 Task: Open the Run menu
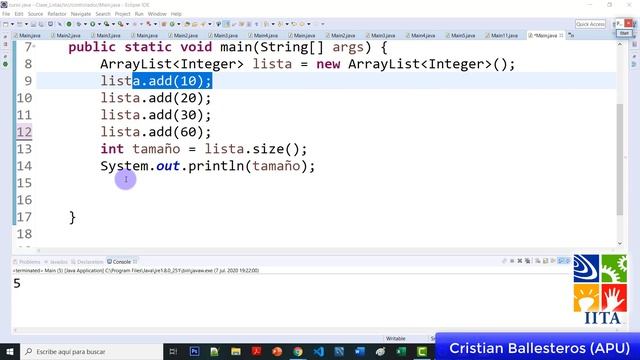139,14
